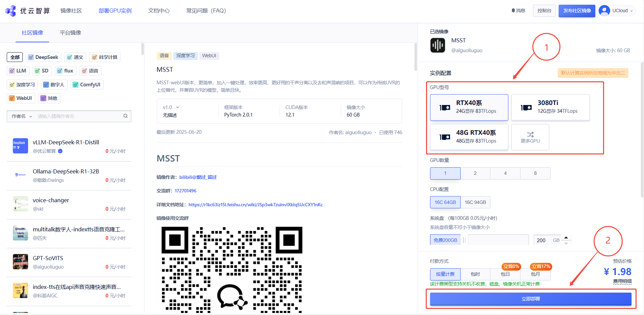Choose 16C 64GB CPU configuration
Viewport: 644px width, 315px height.
445,202
